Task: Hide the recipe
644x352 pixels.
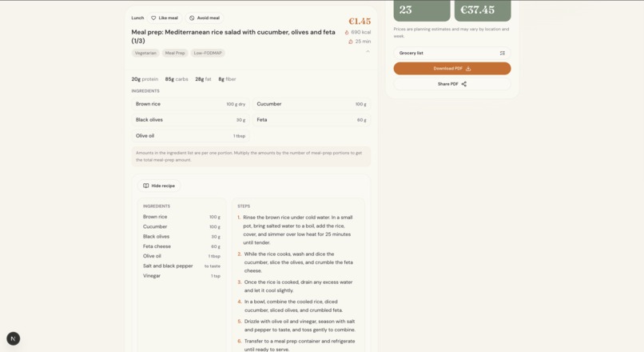Action: pyautogui.click(x=159, y=186)
